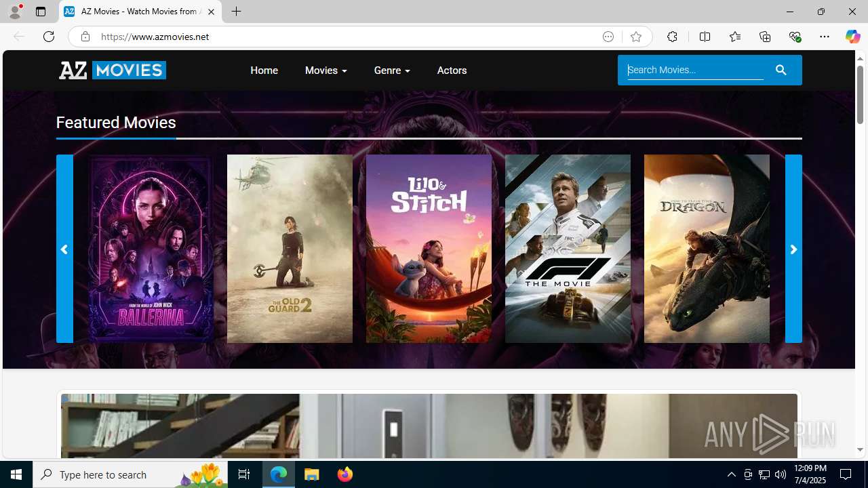This screenshot has height=488, width=868.
Task: Open Browser essentials icon
Action: (795, 37)
